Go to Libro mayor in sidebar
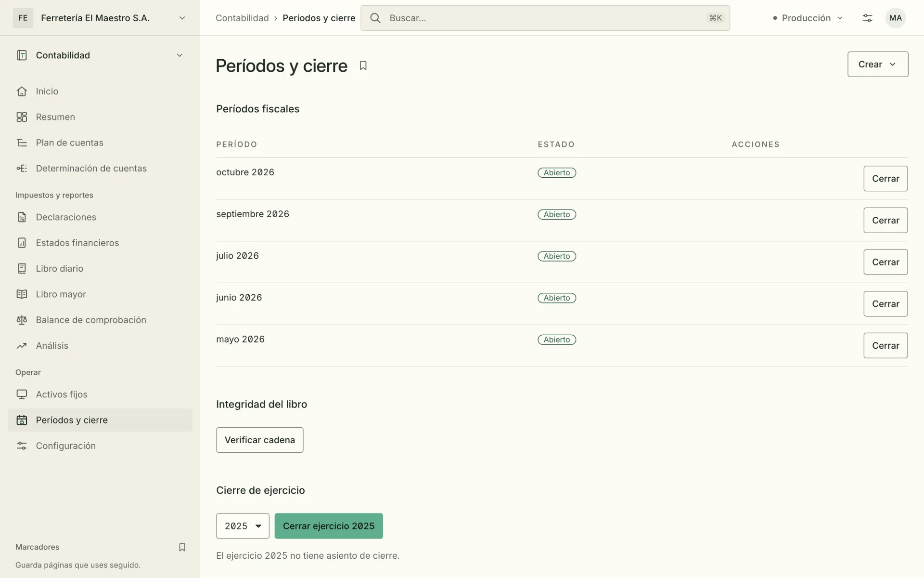Viewport: 924px width, 578px height. click(100, 294)
